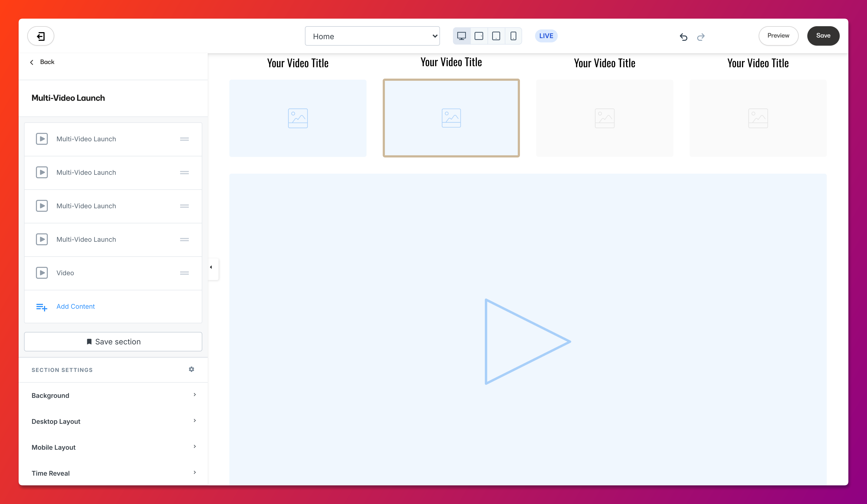Select highlighted second video thumbnail
867x504 pixels.
click(451, 118)
